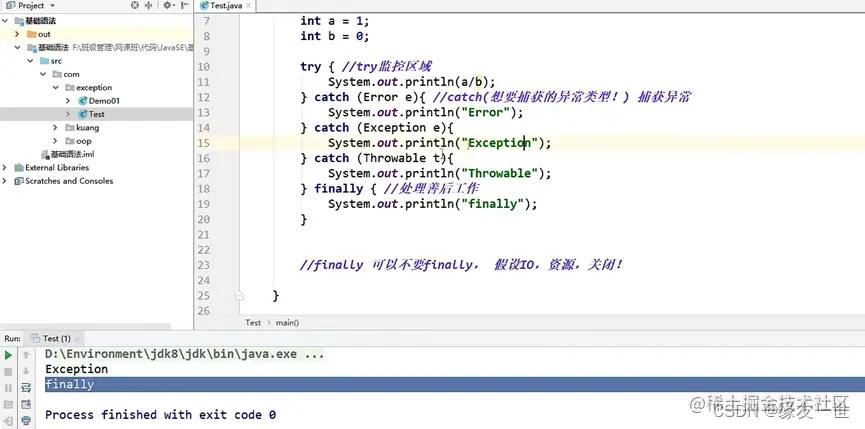Click the "Error" string on line 13
Image resolution: width=865 pixels, height=429 pixels.
485,112
